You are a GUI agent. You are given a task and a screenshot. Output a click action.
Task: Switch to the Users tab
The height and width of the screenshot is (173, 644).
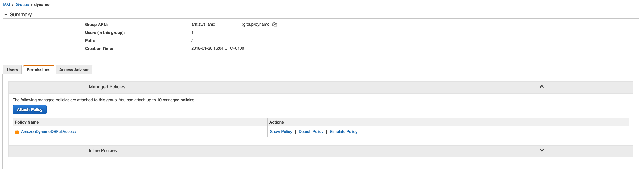(12, 70)
